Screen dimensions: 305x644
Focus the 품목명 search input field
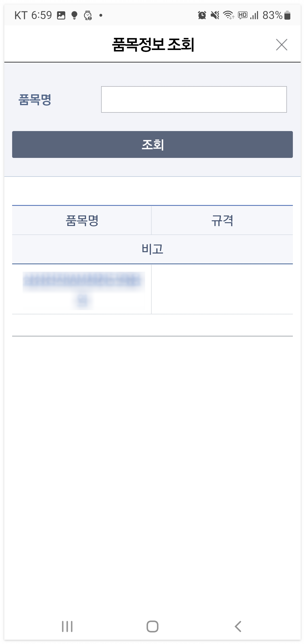[x=194, y=99]
